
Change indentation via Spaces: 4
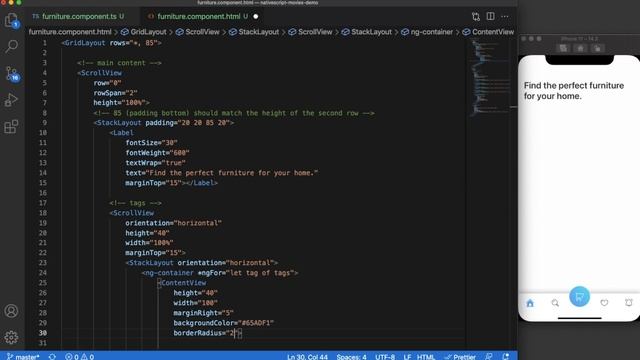coord(351,357)
